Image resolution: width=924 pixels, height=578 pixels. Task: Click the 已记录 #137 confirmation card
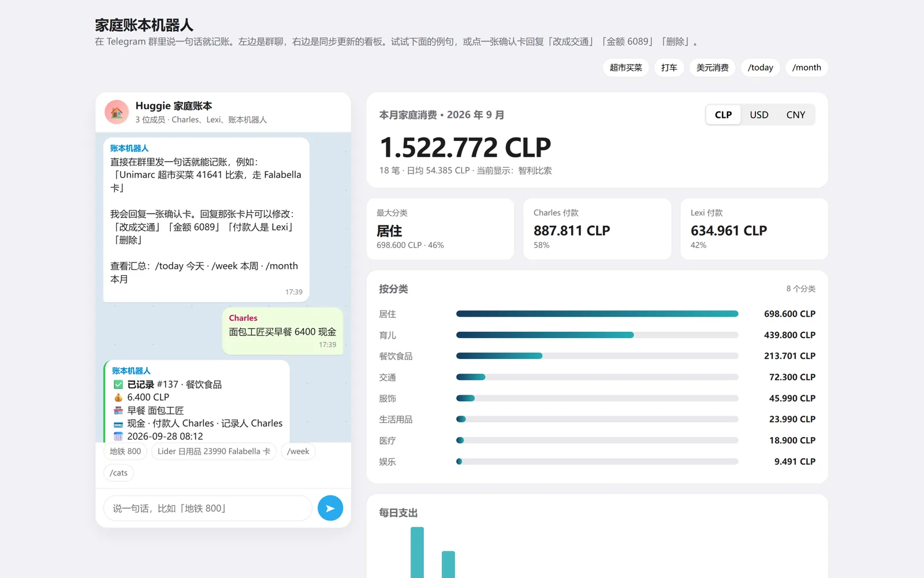point(196,402)
